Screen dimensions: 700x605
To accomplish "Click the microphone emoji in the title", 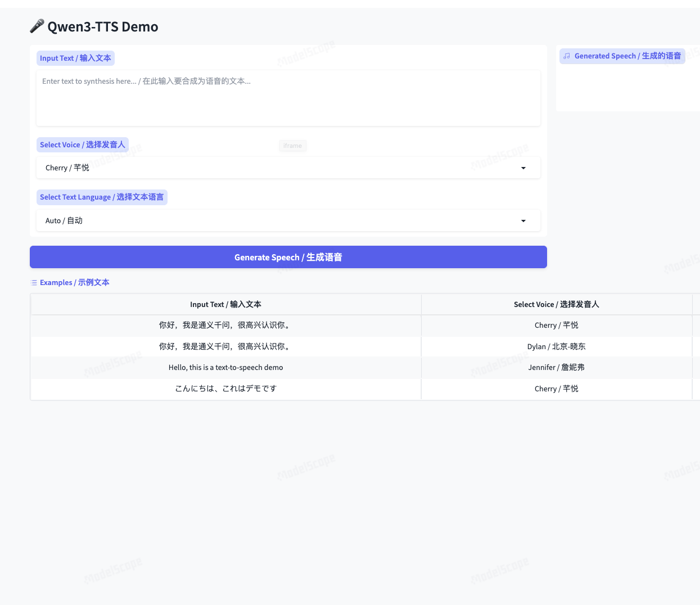I will pos(37,26).
